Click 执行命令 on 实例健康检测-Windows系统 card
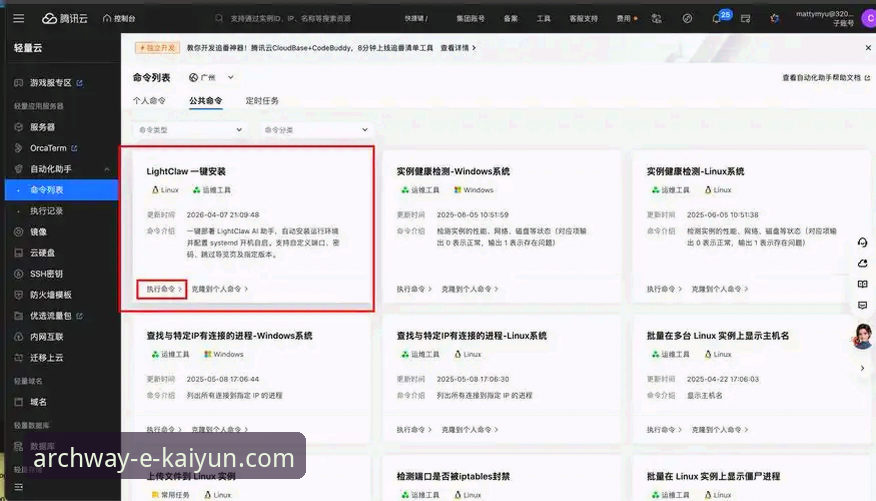 point(414,289)
